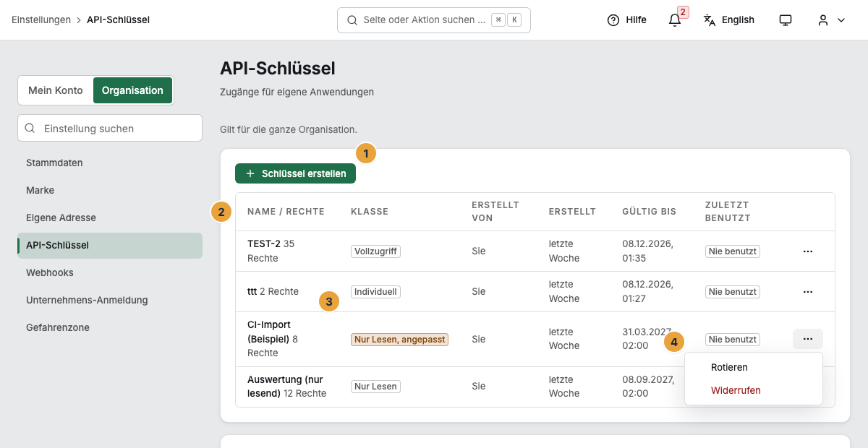Image resolution: width=868 pixels, height=448 pixels.
Task: Switch to the Mein Konto tab
Action: coord(56,90)
